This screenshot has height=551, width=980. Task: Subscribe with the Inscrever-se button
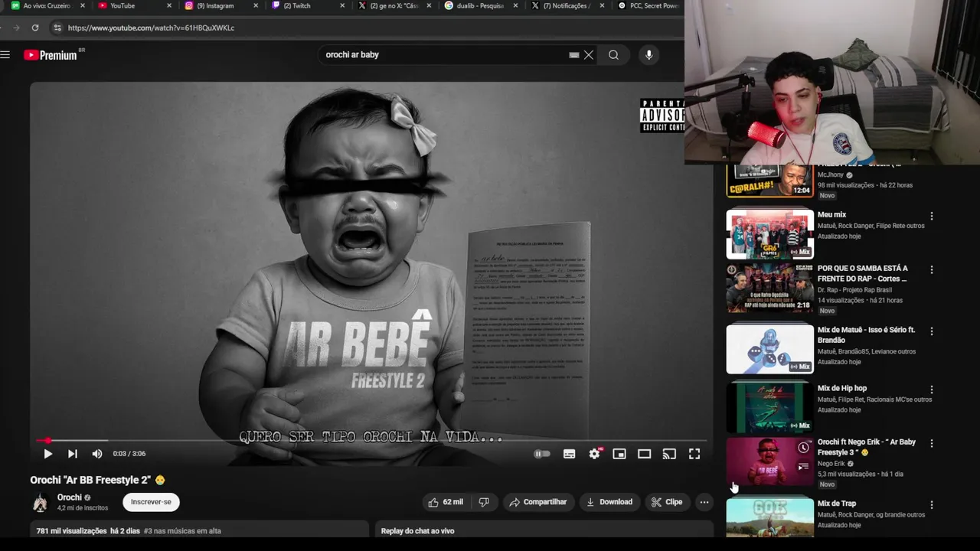(x=151, y=502)
